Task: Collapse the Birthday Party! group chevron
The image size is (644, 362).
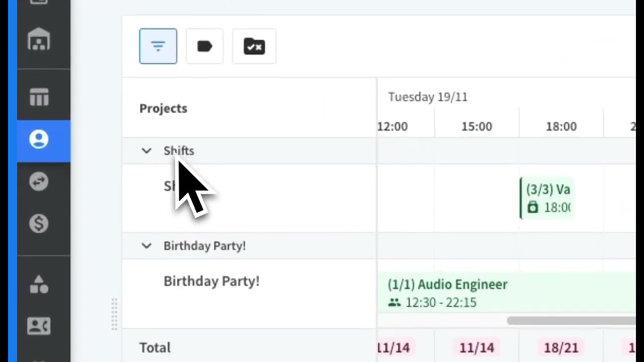Action: click(x=146, y=246)
